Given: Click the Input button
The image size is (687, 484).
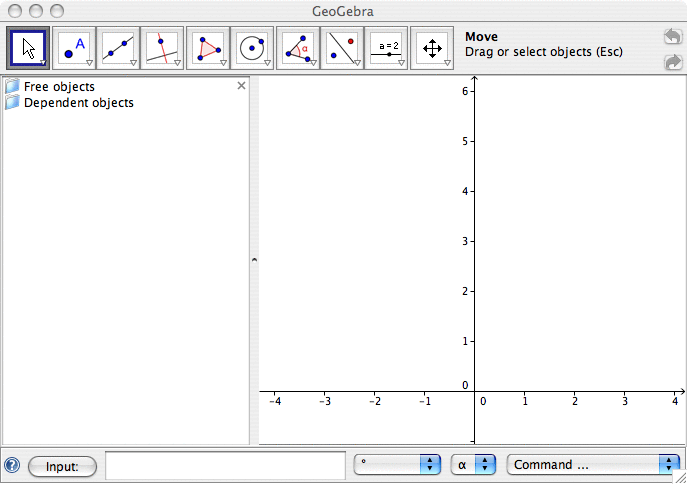Looking at the screenshot, I should click(x=62, y=465).
